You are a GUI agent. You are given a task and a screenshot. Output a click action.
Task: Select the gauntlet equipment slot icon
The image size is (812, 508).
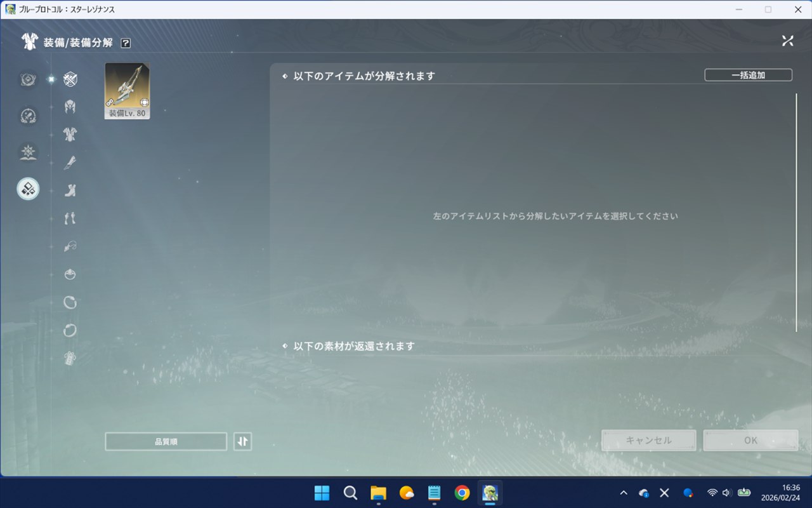point(70,163)
